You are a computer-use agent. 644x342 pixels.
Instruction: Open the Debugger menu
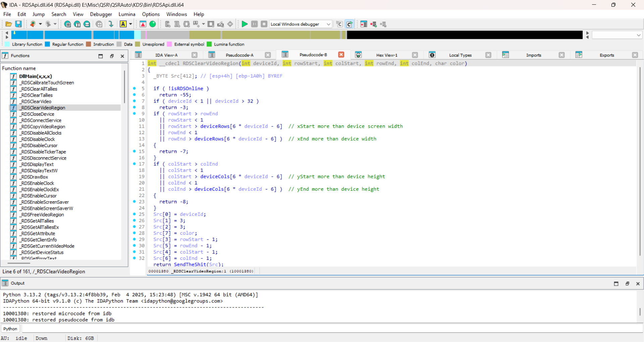point(101,14)
